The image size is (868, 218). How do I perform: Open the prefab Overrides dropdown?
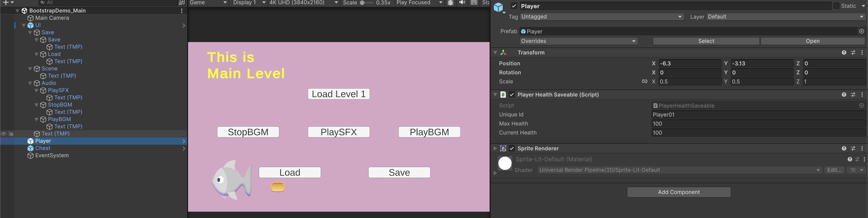point(578,41)
